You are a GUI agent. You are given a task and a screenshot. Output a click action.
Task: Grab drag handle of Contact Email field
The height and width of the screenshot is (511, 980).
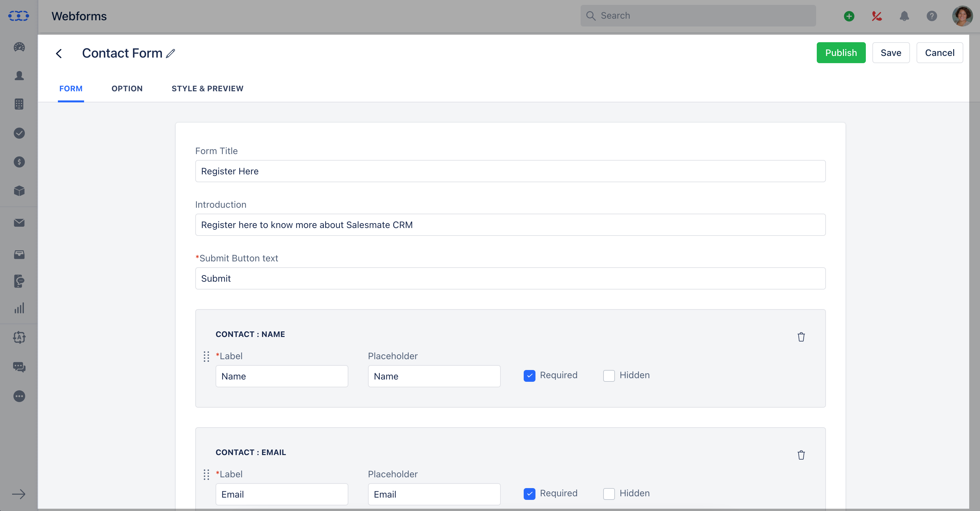click(x=206, y=474)
